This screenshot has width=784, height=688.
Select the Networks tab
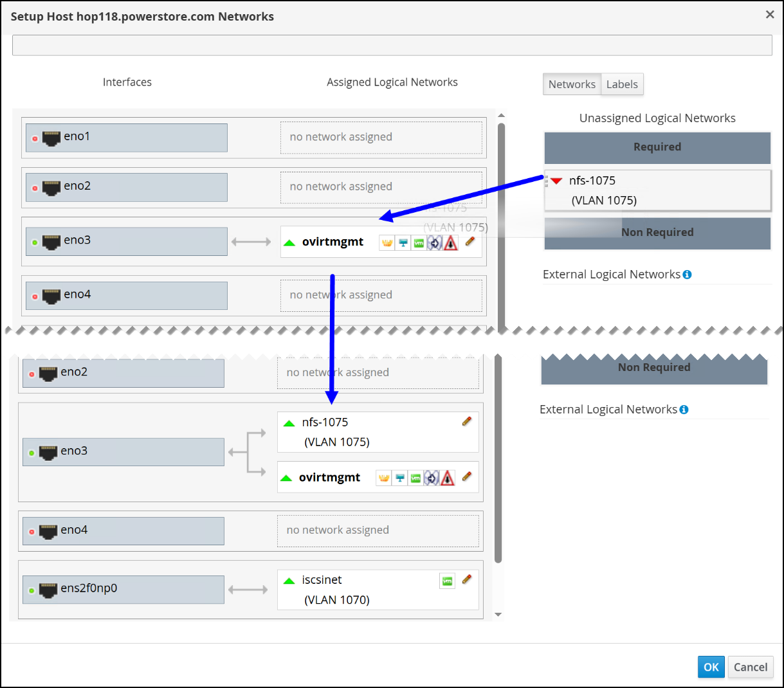pos(572,84)
